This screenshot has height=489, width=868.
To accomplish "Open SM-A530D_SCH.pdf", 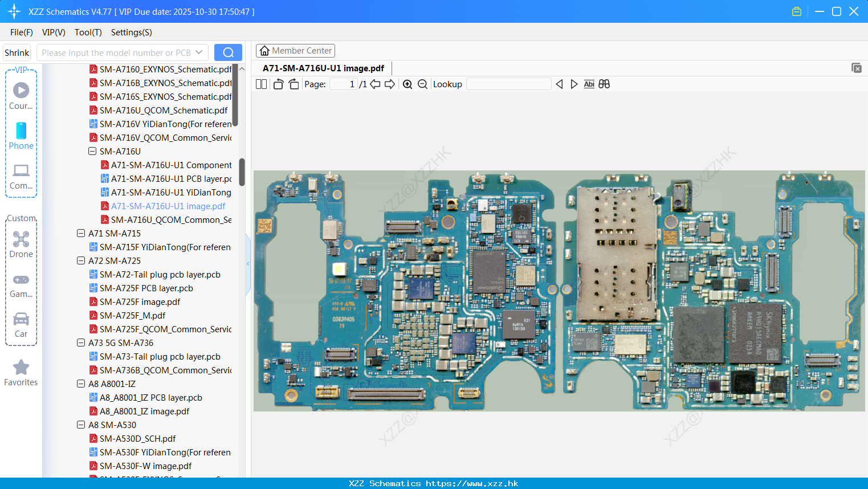I will (x=133, y=438).
